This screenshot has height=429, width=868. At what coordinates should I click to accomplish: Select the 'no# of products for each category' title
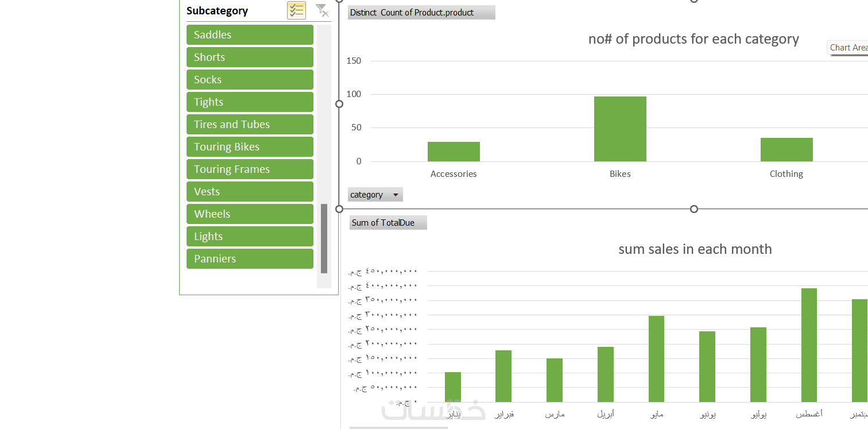pos(693,39)
